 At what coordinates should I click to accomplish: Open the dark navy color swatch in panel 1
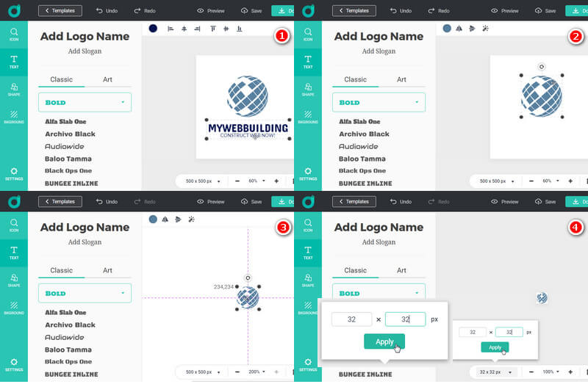[x=153, y=29]
